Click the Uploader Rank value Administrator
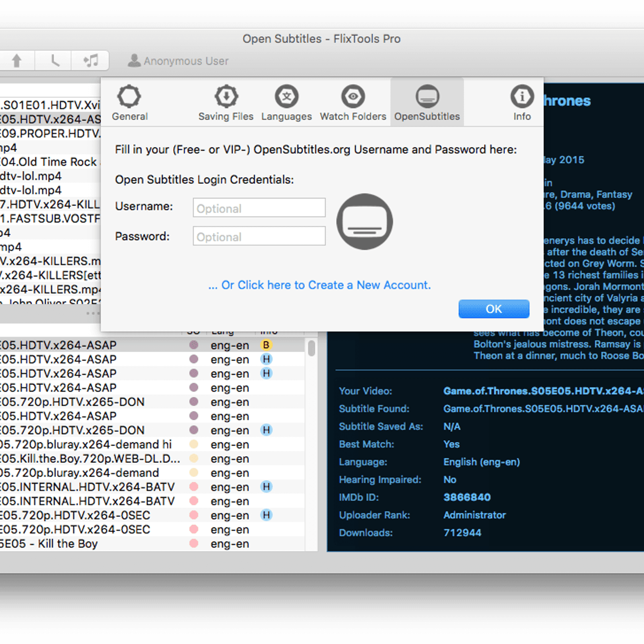The height and width of the screenshot is (644, 644). (475, 515)
